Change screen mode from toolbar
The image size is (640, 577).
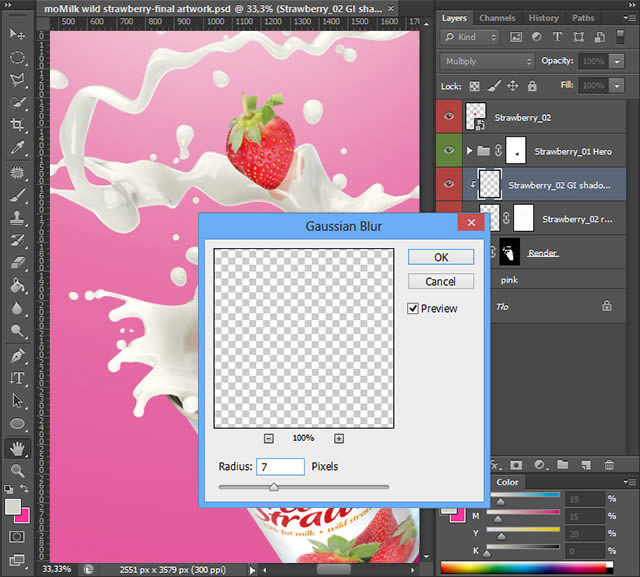(x=17, y=560)
